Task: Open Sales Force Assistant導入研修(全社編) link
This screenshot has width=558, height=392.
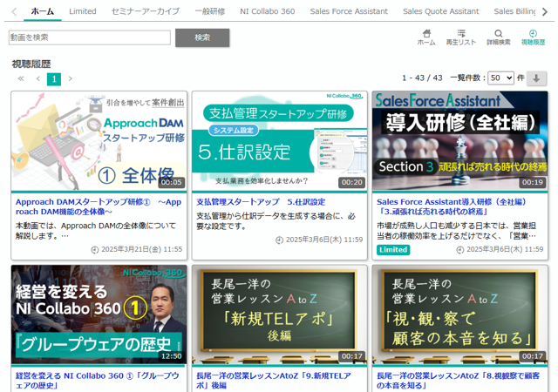Action: tap(452, 206)
